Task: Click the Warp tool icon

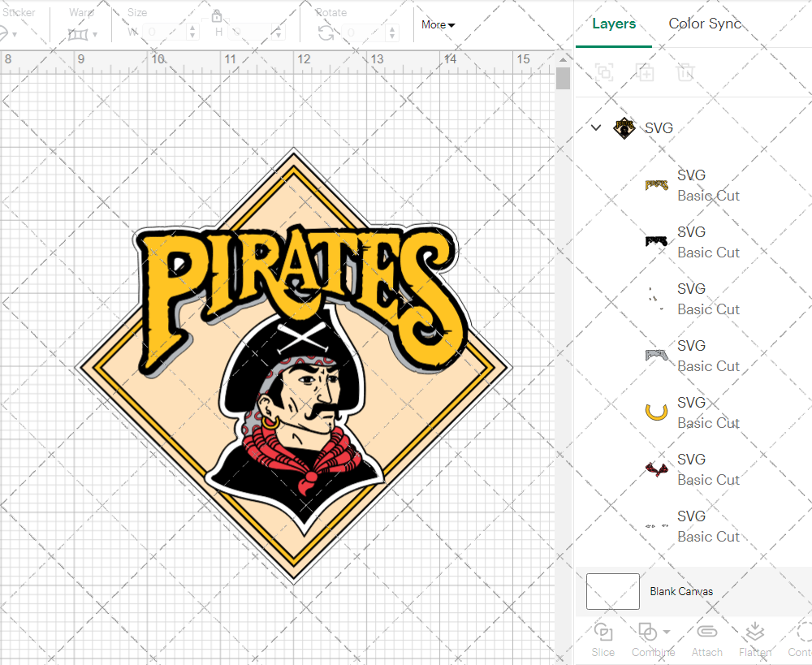Action: [x=78, y=35]
